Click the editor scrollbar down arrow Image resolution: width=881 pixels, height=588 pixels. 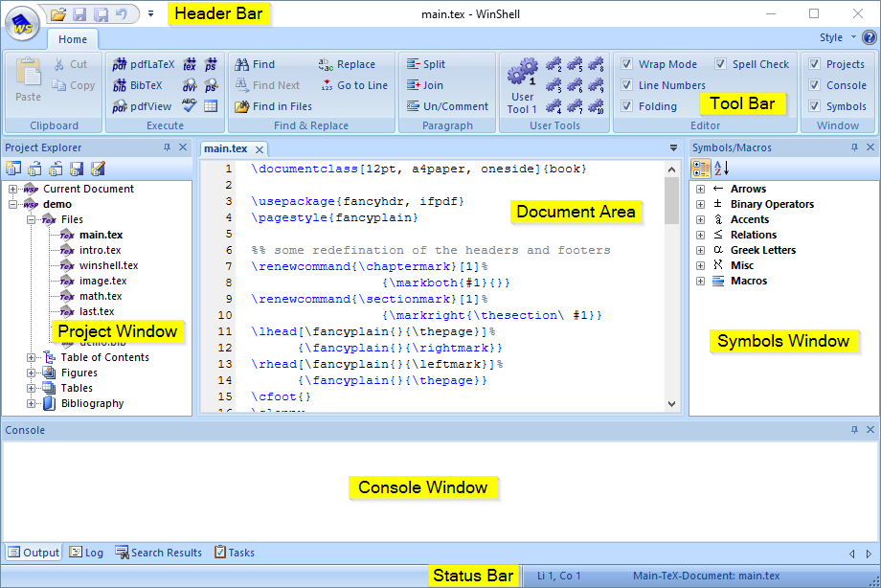672,403
